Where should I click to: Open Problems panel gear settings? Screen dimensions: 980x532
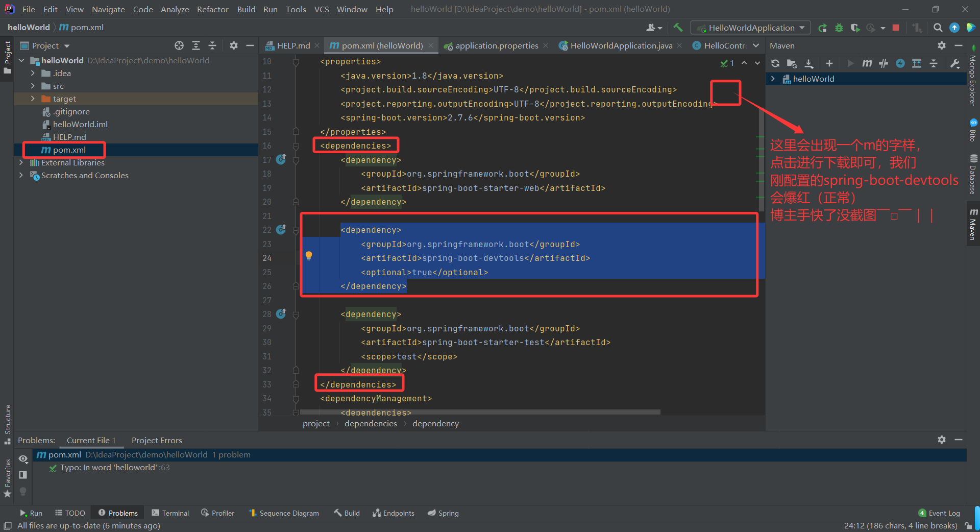[x=942, y=440]
